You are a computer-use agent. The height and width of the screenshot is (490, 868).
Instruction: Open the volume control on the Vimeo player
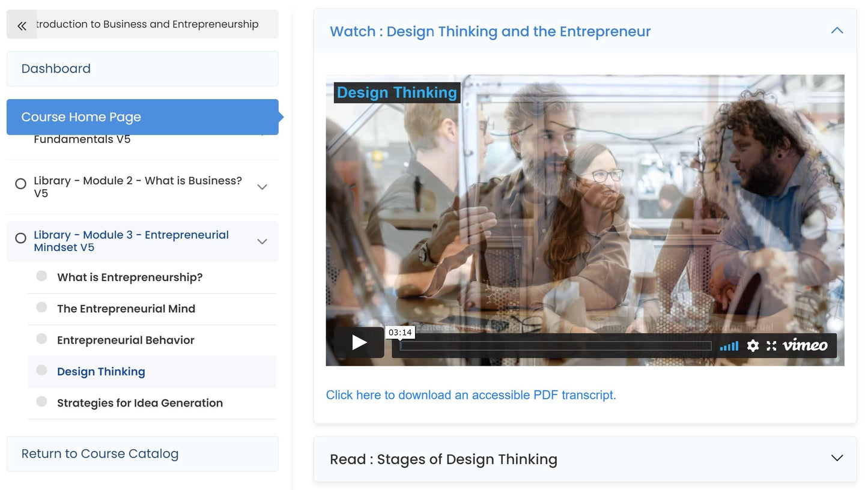(729, 346)
